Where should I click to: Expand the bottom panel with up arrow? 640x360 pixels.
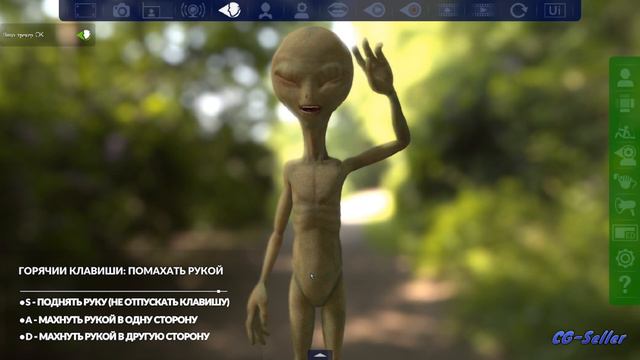320,355
